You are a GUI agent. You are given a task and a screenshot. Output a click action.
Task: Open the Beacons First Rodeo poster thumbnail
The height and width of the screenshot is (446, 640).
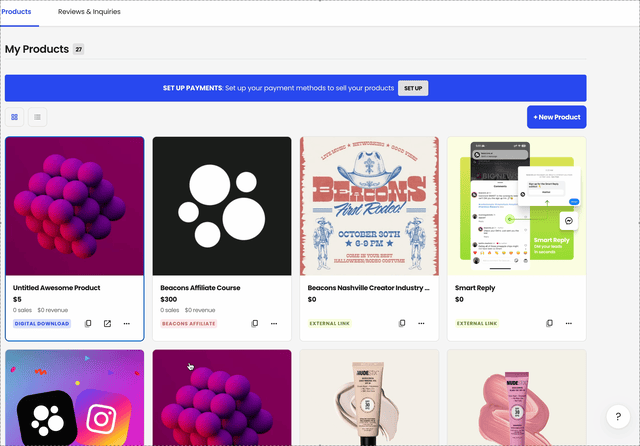click(369, 206)
